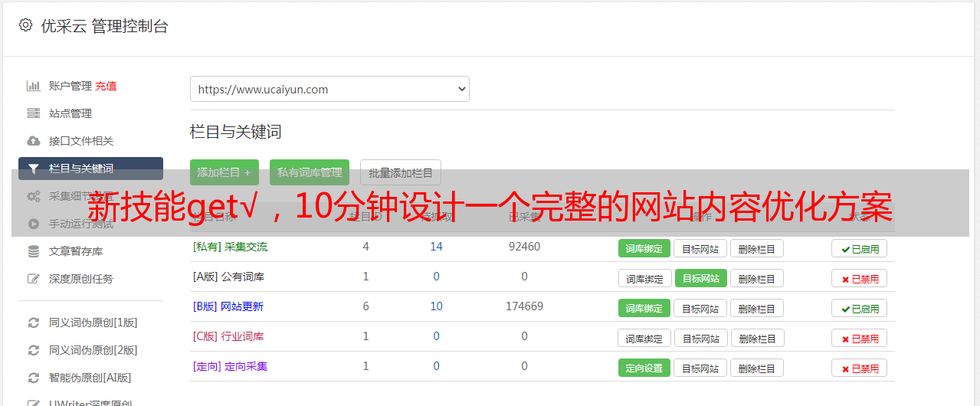Click the 10 value in 网站更新 row
This screenshot has height=406, width=980.
(x=436, y=306)
